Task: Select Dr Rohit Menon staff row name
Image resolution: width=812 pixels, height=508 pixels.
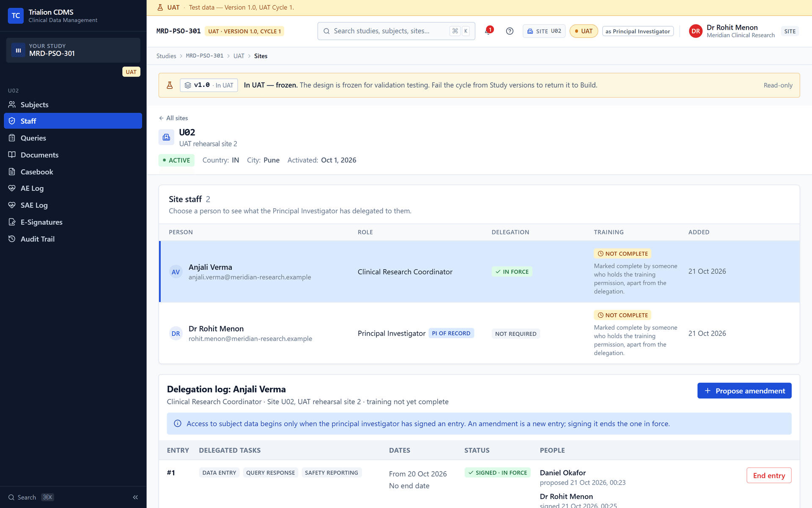Action: click(216, 329)
